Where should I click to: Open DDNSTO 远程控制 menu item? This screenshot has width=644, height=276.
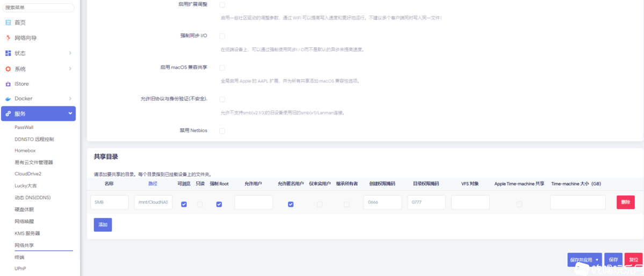34,139
